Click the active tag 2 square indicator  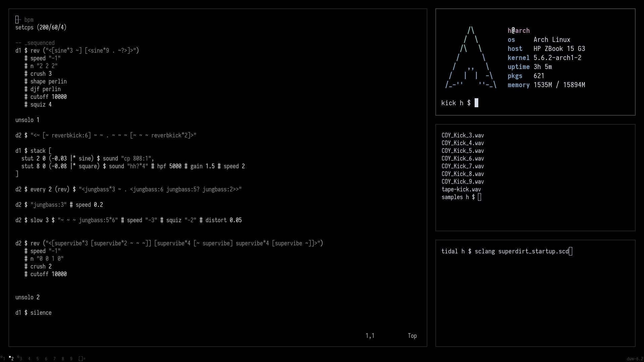coord(10,357)
